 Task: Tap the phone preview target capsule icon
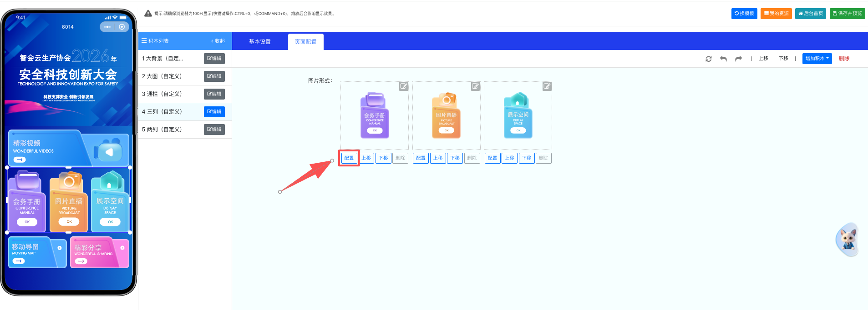click(122, 27)
